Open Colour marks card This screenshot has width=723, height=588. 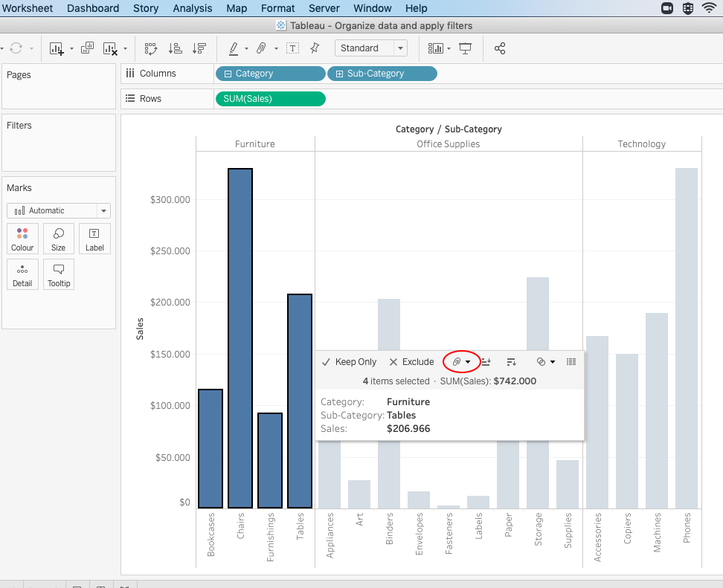[x=22, y=239]
